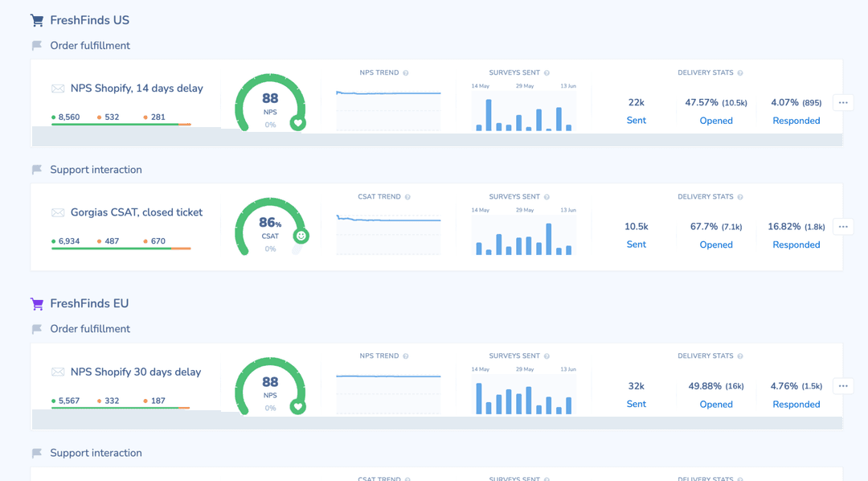Click the FreshFinds EU heading

point(89,304)
